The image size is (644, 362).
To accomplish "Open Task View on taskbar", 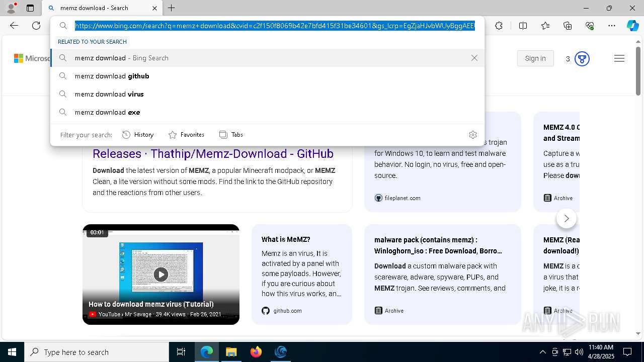I will pyautogui.click(x=181, y=352).
